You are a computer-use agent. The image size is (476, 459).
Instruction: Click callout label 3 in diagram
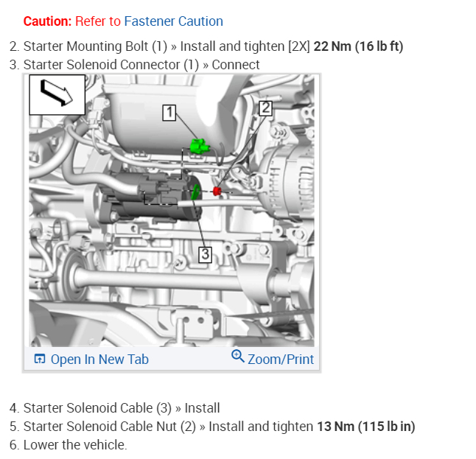205,254
